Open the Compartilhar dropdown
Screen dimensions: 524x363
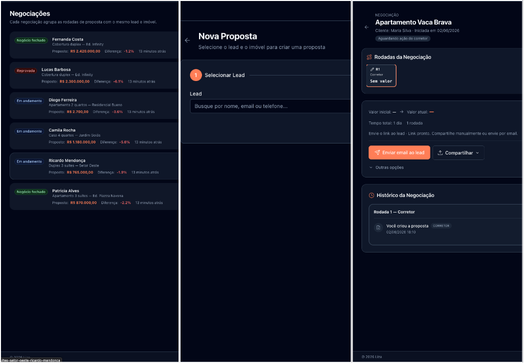[x=458, y=153]
